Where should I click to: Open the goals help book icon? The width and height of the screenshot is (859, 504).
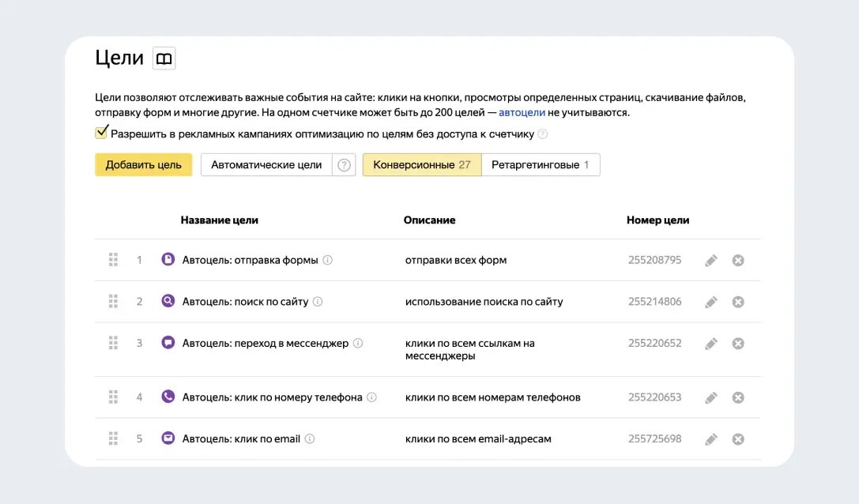pos(164,58)
